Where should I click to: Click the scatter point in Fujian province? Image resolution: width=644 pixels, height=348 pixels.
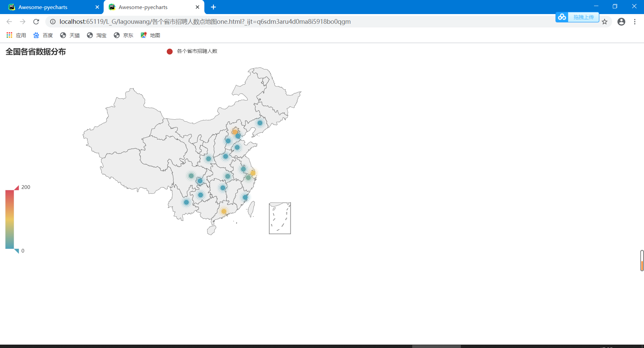coord(245,198)
